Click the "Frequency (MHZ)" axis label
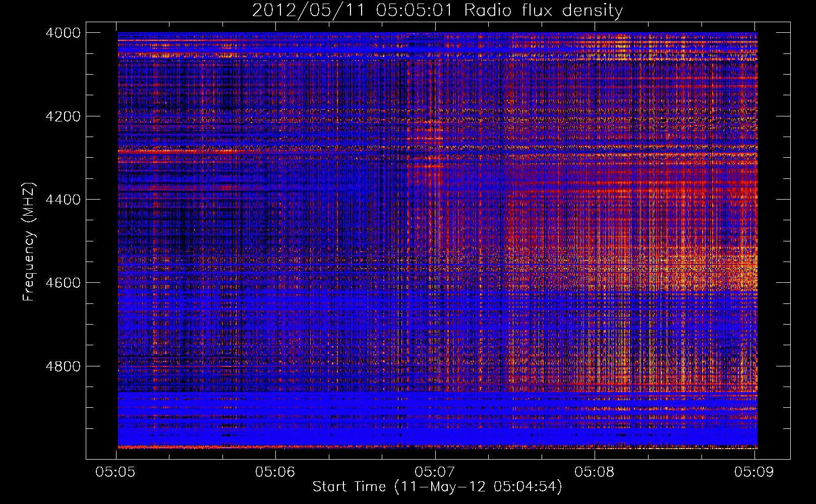Screen dimensions: 816x504 [29, 241]
